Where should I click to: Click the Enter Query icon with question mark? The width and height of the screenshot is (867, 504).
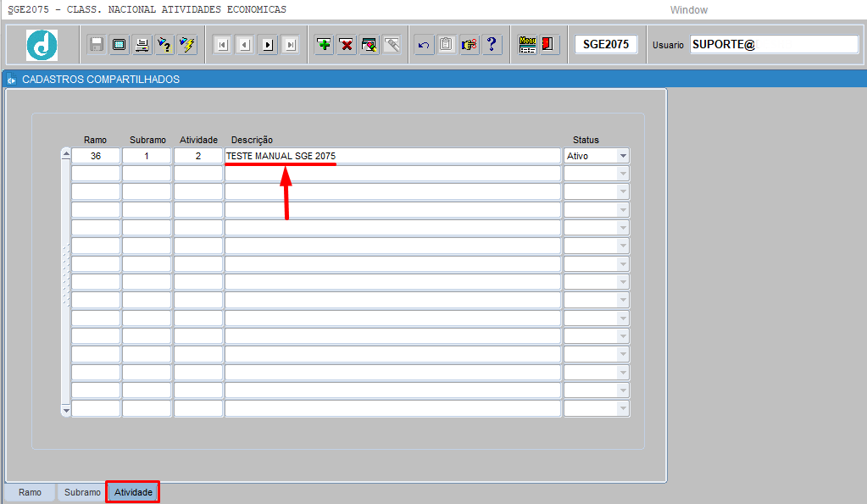[x=164, y=45]
